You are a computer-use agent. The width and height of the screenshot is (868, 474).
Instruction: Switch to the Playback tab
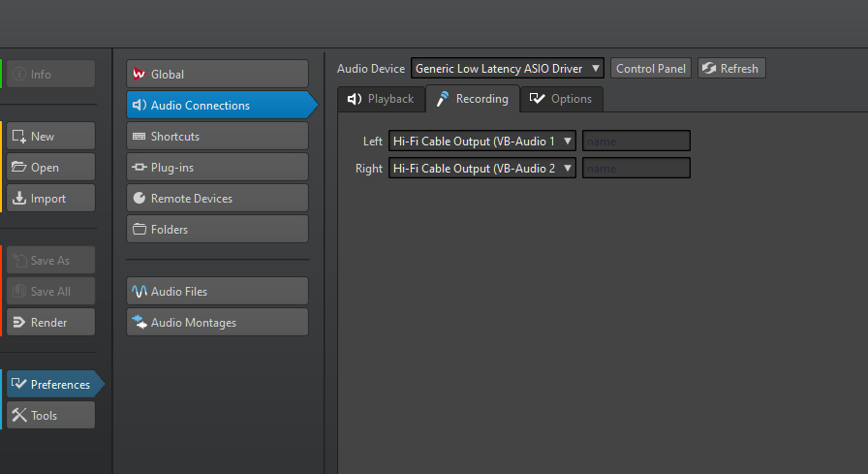[381, 99]
